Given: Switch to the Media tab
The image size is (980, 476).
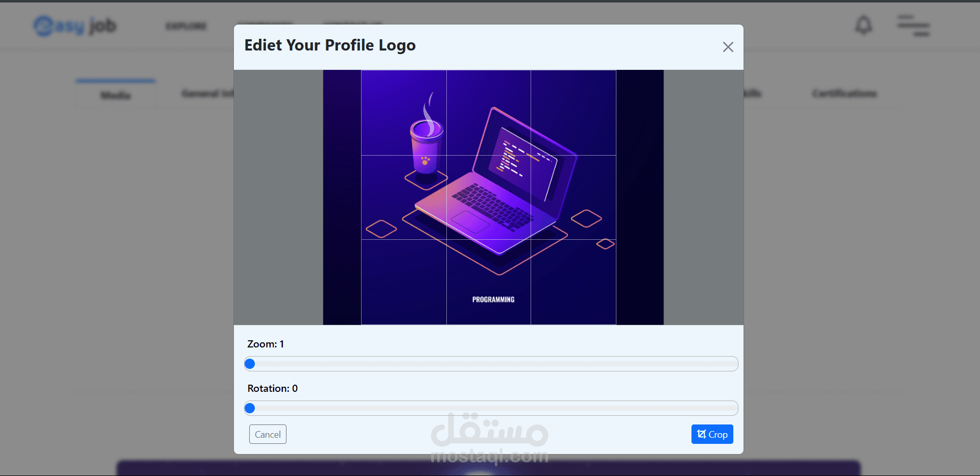Looking at the screenshot, I should (x=116, y=95).
